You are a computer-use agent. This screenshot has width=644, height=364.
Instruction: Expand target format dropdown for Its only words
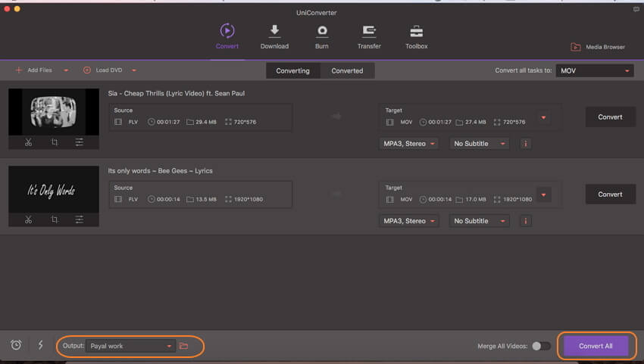tap(543, 195)
